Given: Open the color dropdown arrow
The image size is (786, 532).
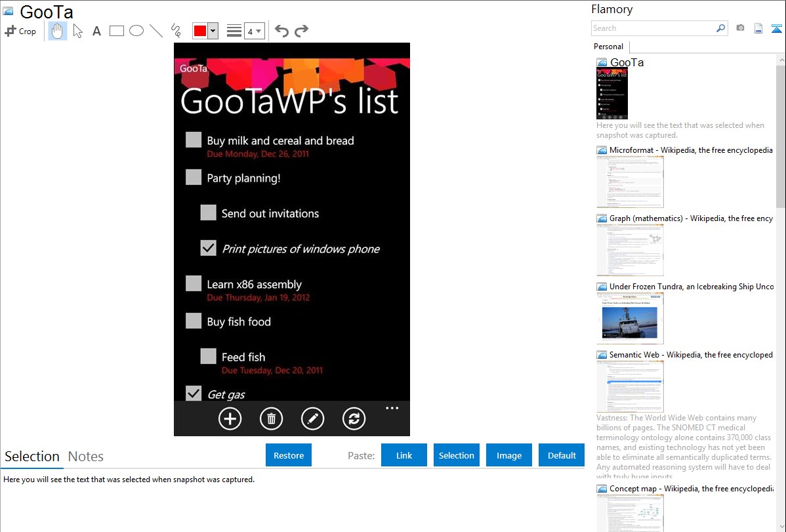Looking at the screenshot, I should click(x=213, y=31).
